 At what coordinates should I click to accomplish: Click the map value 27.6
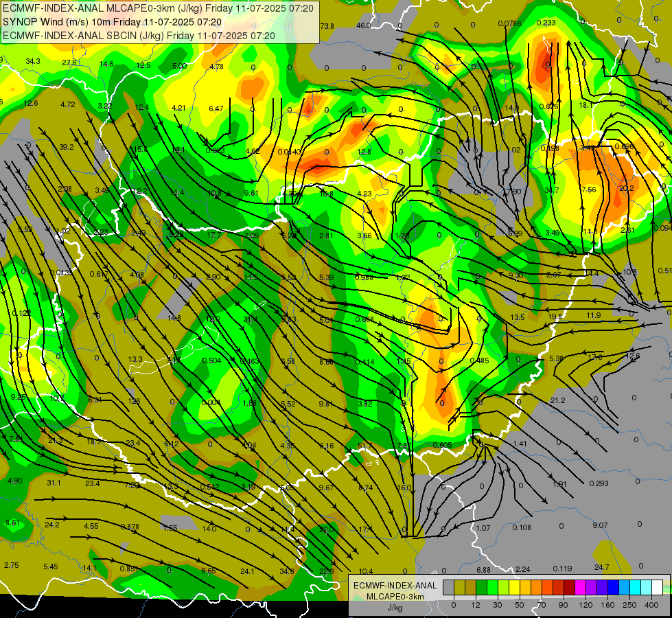[69, 62]
